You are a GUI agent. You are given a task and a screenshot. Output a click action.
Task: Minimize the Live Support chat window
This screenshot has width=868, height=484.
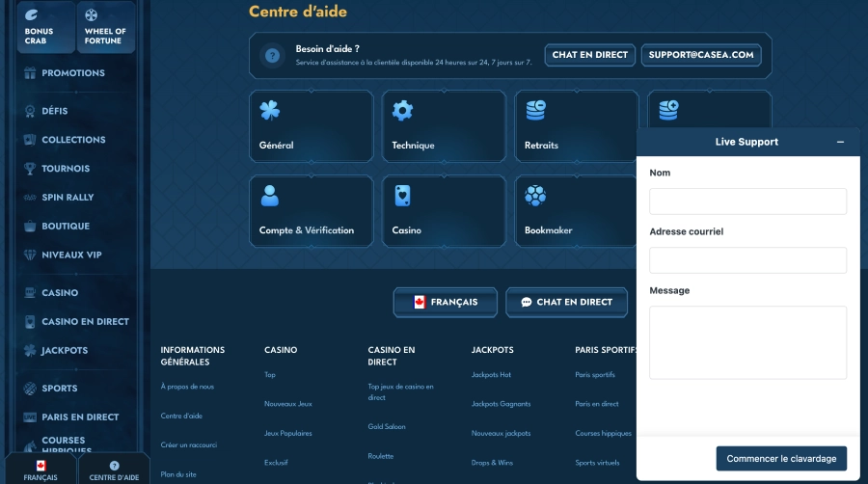point(840,142)
